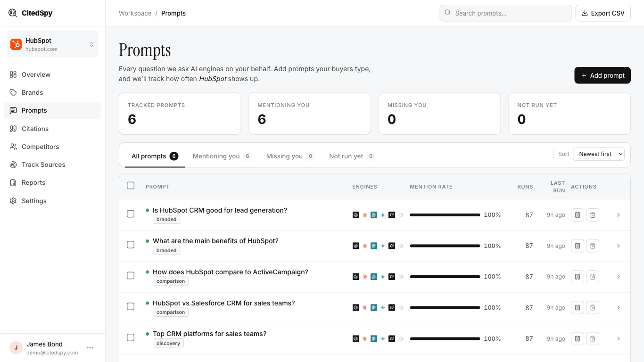Open the Newest first sort dropdown
This screenshot has width=644, height=362.
click(599, 154)
